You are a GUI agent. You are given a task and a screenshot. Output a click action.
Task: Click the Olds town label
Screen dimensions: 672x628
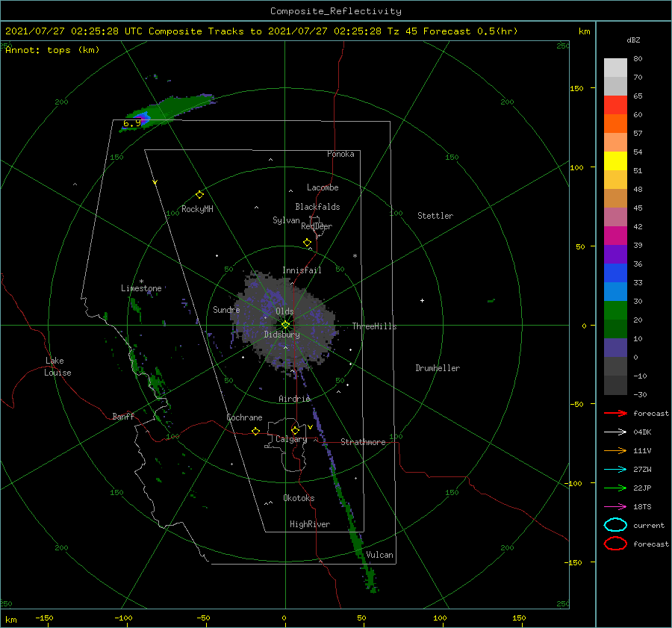coord(284,311)
